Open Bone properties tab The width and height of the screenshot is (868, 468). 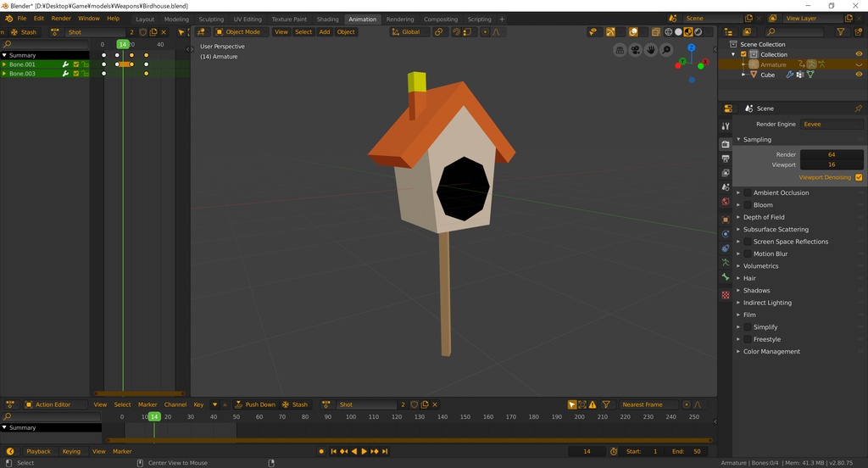726,277
